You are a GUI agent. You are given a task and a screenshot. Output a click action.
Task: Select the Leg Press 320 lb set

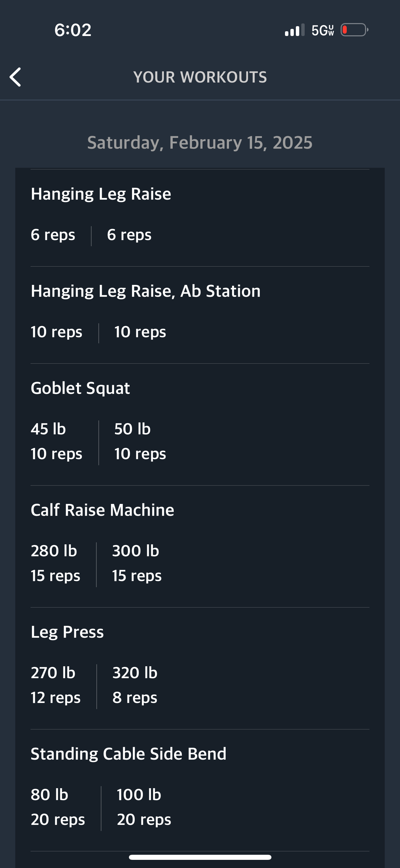pyautogui.click(x=135, y=685)
